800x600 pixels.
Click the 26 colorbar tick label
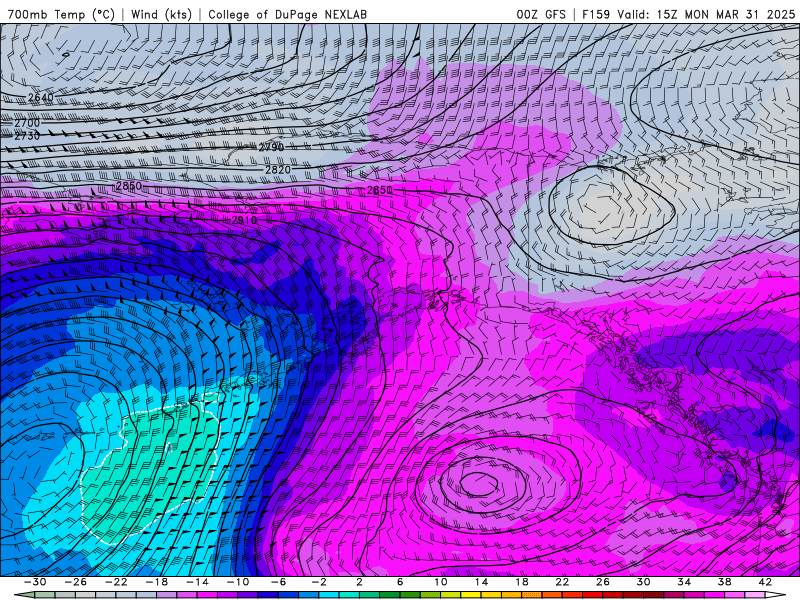click(x=603, y=582)
